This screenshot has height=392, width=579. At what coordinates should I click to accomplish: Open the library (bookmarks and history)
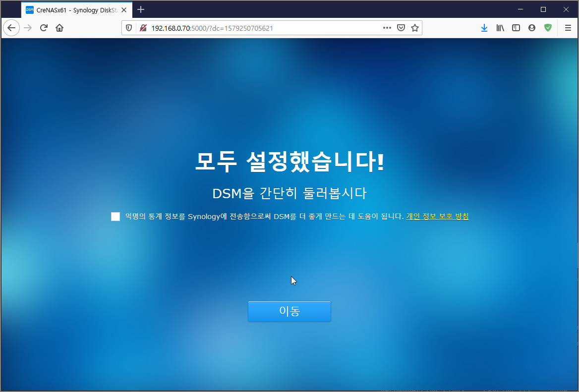tap(500, 28)
